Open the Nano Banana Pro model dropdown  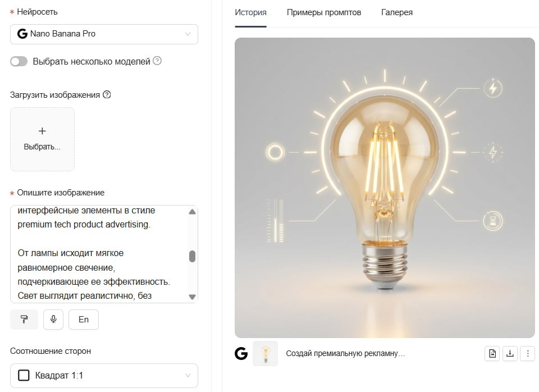click(104, 34)
